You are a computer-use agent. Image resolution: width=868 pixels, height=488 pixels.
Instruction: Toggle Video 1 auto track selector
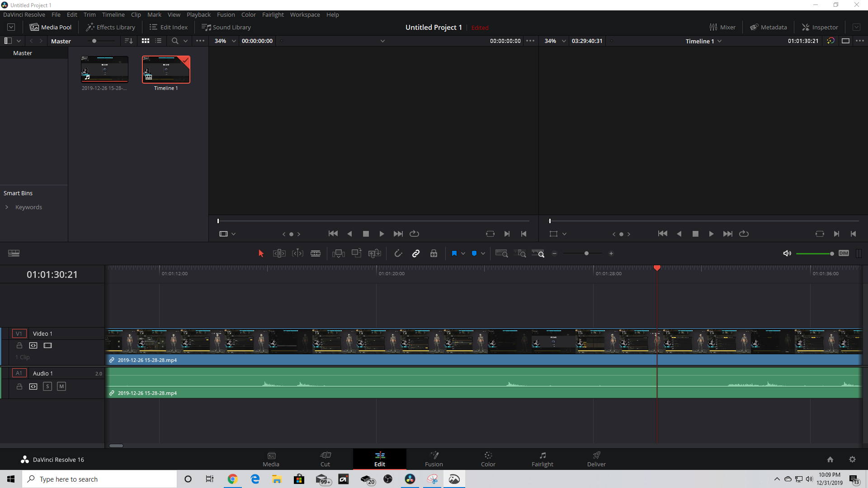pos(33,345)
